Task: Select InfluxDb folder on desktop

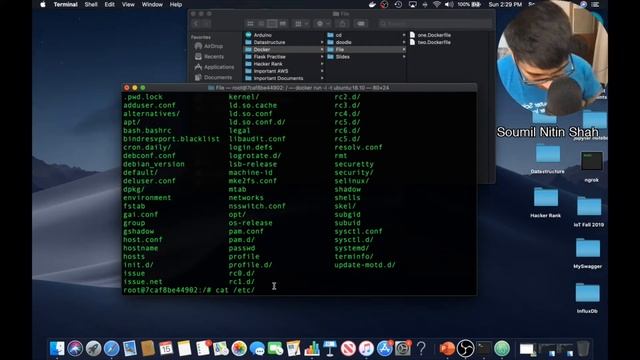Action: pos(587,298)
